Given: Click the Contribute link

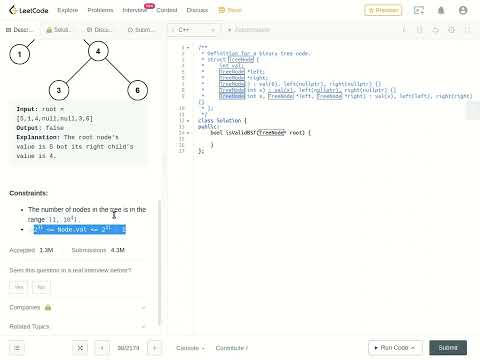Looking at the screenshot, I should coord(232,348).
